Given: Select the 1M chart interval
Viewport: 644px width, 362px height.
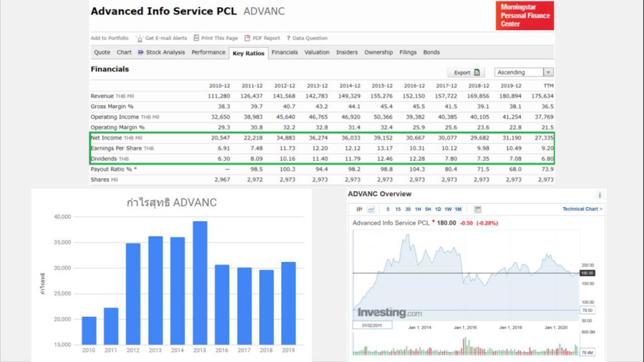Looking at the screenshot, I should coord(458,209).
